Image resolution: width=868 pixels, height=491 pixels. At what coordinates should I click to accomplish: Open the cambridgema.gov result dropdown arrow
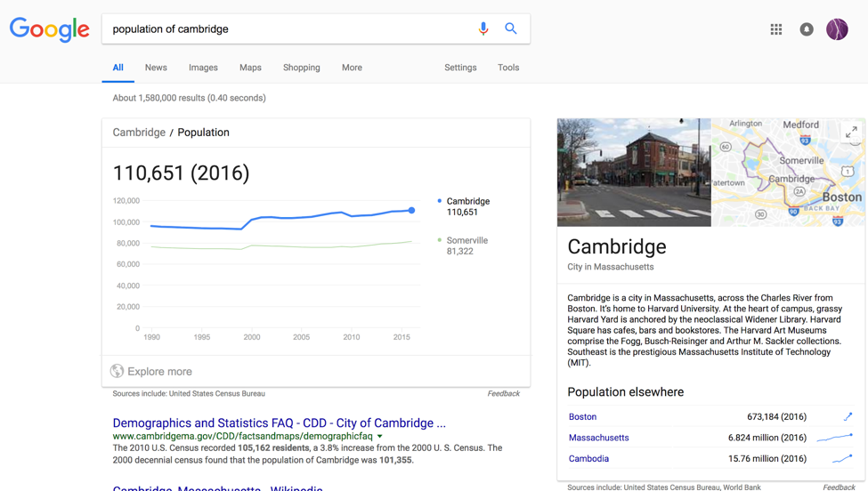[380, 436]
